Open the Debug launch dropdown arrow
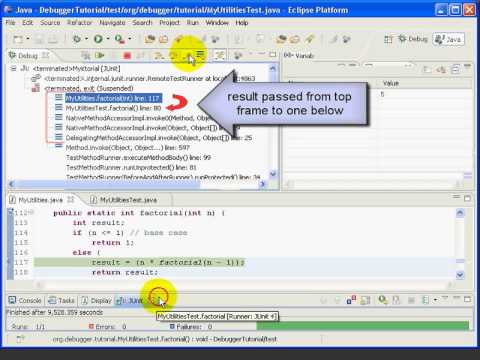Viewport: 480px width, 360px height. click(x=86, y=39)
